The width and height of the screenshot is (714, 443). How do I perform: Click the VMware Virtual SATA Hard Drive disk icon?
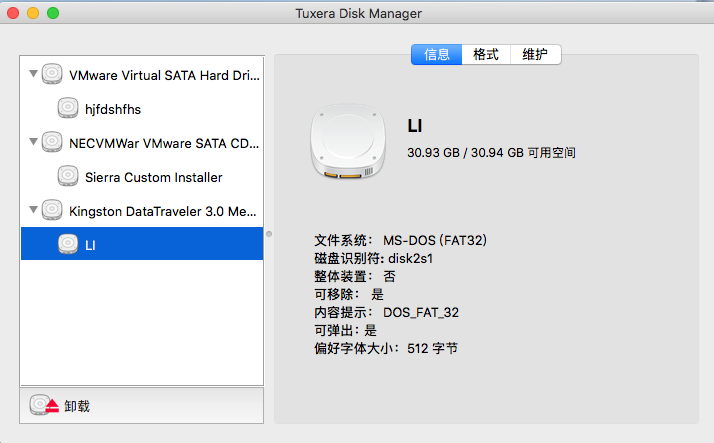[52, 74]
